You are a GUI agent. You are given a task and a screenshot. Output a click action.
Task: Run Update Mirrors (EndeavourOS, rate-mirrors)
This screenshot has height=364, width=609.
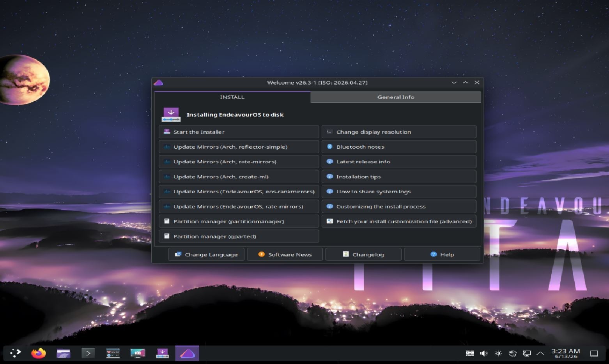click(239, 207)
